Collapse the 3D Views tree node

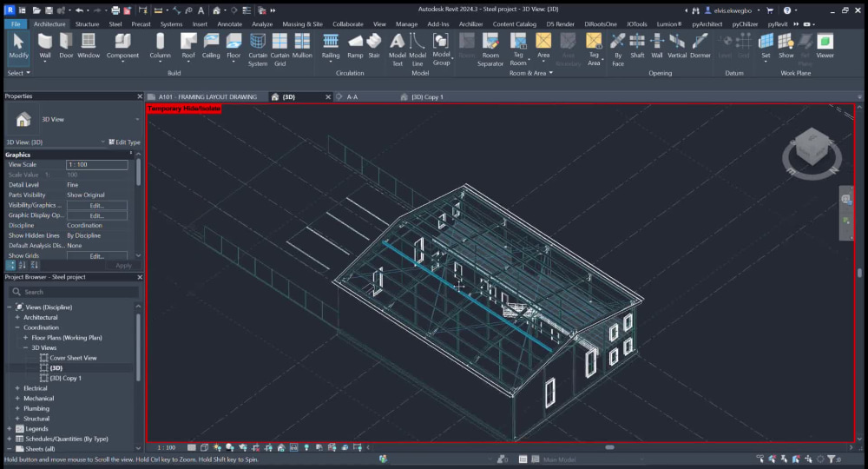(25, 347)
